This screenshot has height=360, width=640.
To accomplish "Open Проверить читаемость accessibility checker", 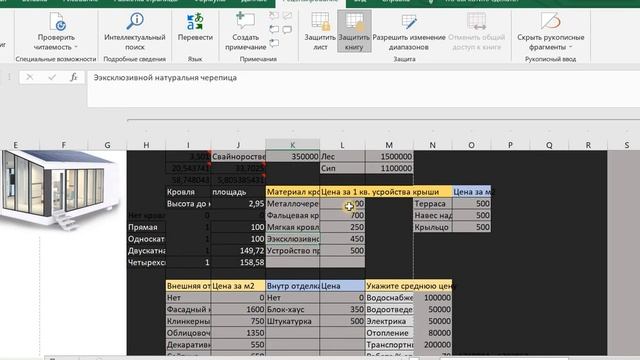I will [56, 31].
